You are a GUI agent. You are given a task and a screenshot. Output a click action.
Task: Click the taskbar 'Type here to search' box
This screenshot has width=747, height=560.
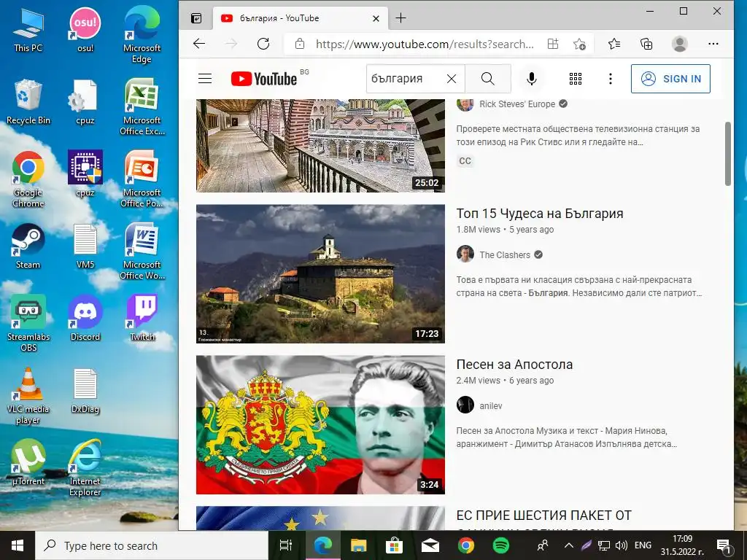(x=152, y=545)
